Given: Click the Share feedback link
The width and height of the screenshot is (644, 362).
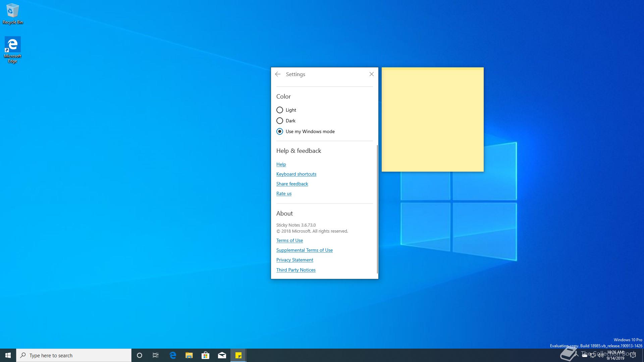Looking at the screenshot, I should [292, 184].
